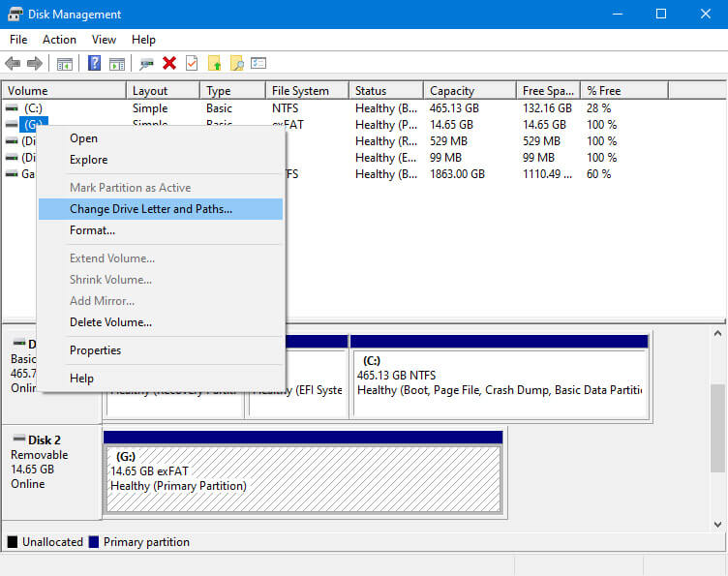Click the 529 MB capacity cell
Viewport: 728px width, 576px height.
point(448,141)
